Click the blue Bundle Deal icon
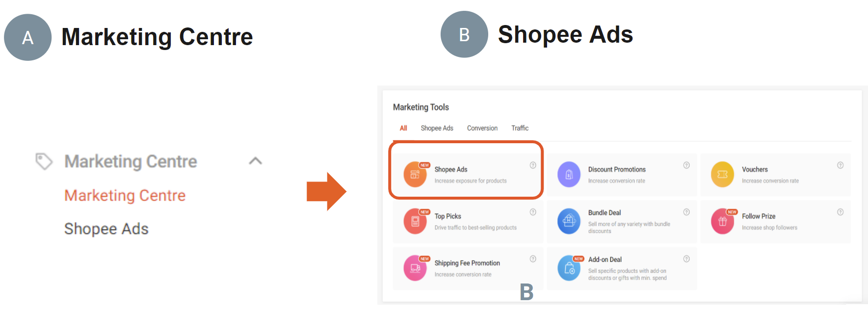The width and height of the screenshot is (868, 309). tap(569, 221)
